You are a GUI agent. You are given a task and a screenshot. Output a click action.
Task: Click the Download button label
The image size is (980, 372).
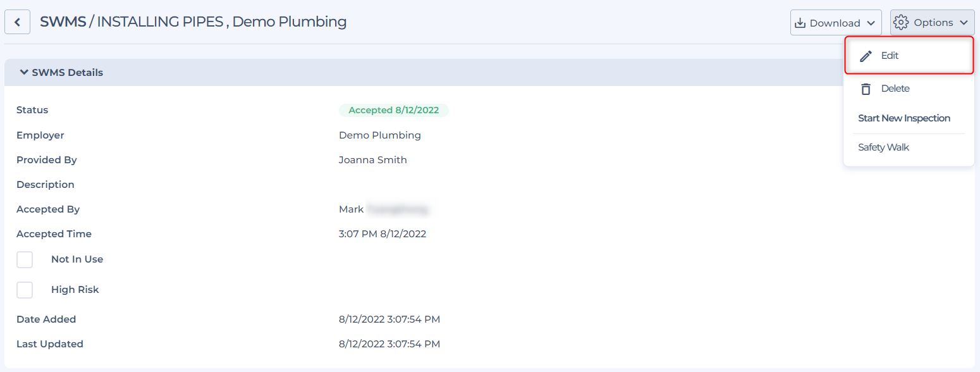(x=835, y=23)
